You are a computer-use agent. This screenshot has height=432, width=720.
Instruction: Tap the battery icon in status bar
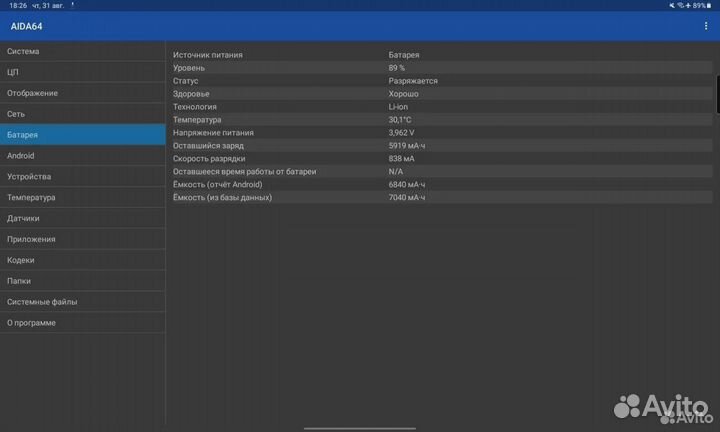tap(709, 6)
